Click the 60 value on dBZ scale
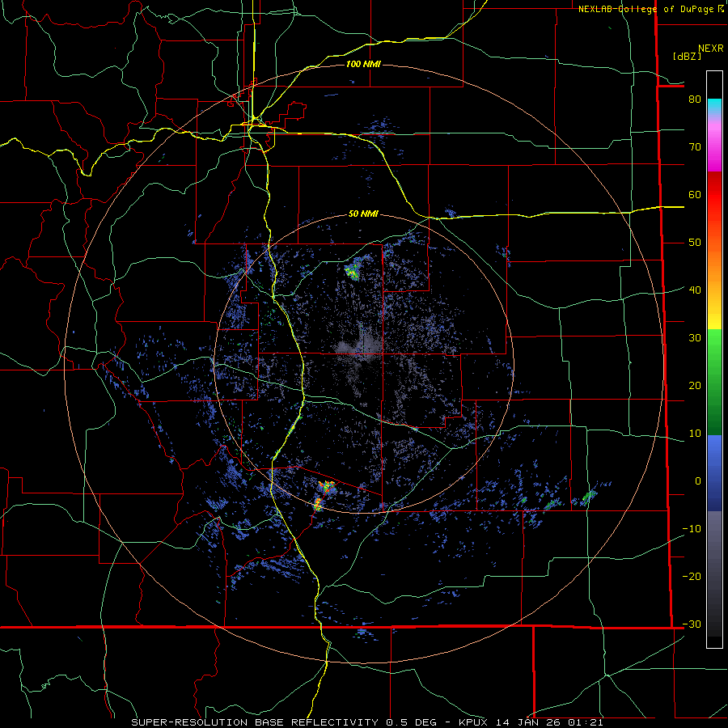This screenshot has width=728, height=728. pyautogui.click(x=695, y=194)
